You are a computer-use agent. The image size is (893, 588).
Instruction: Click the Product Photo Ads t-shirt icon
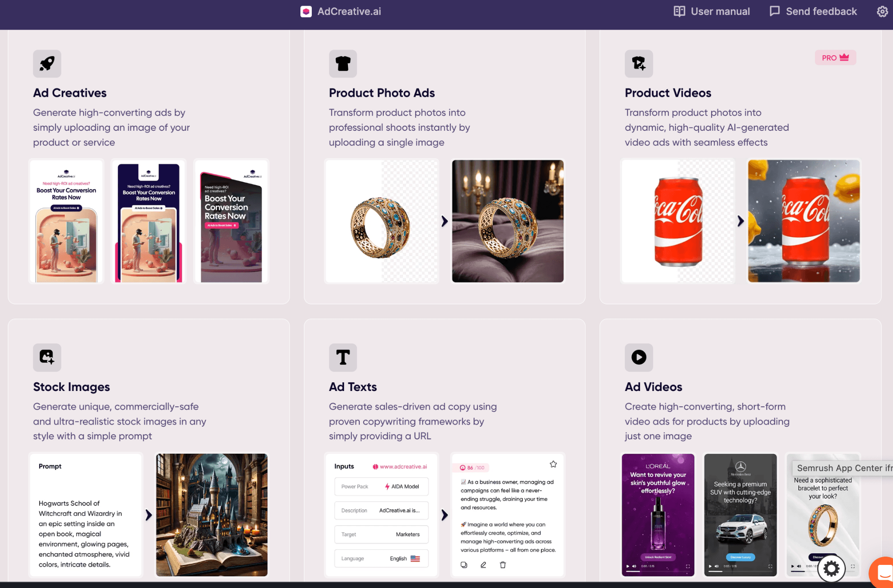[343, 64]
